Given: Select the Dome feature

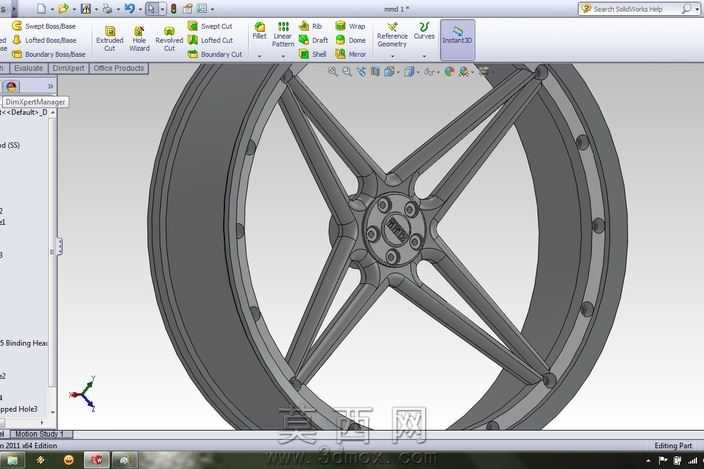Looking at the screenshot, I should 350,40.
